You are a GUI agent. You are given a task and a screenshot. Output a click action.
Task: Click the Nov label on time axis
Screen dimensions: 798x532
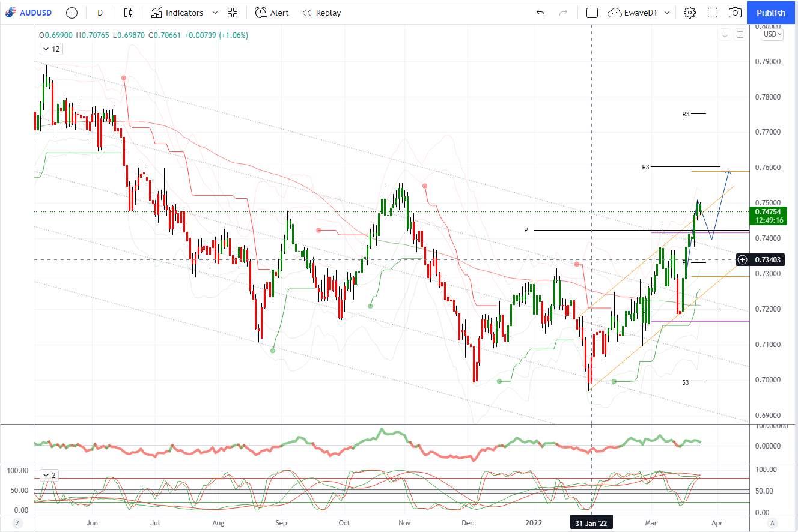click(x=404, y=523)
